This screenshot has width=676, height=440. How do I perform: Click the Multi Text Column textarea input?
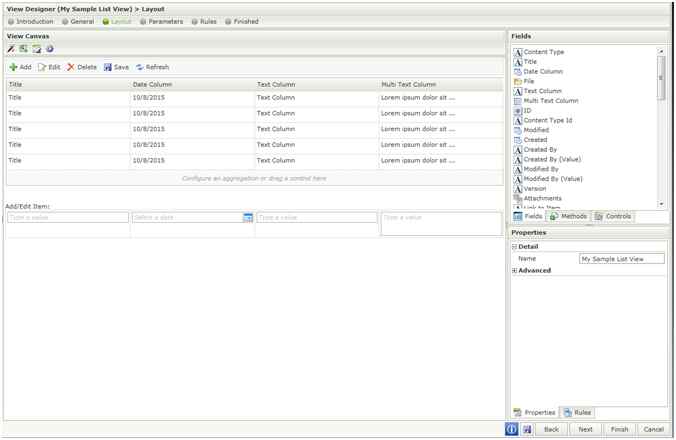[441, 224]
